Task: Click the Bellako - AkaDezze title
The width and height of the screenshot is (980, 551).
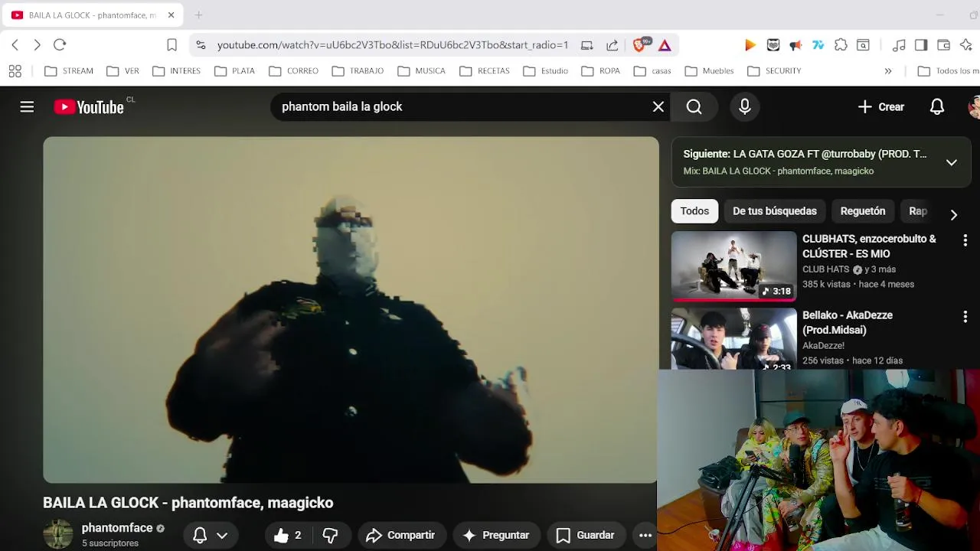Action: point(848,322)
